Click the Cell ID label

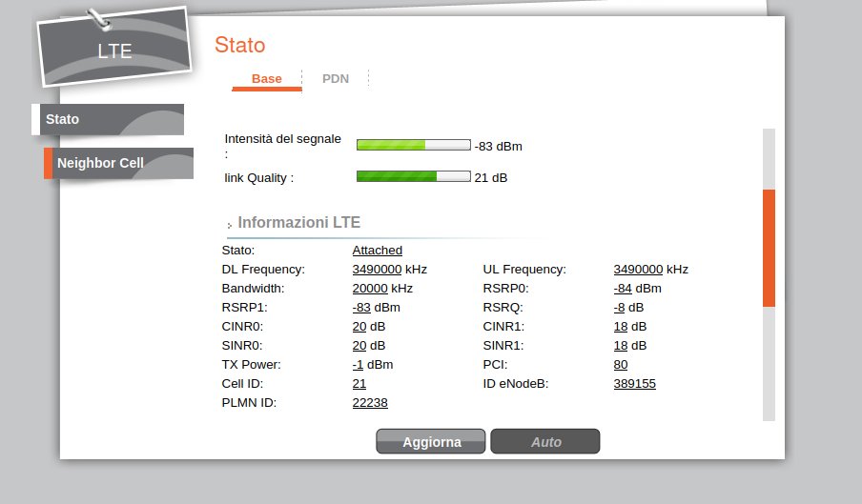pos(242,384)
